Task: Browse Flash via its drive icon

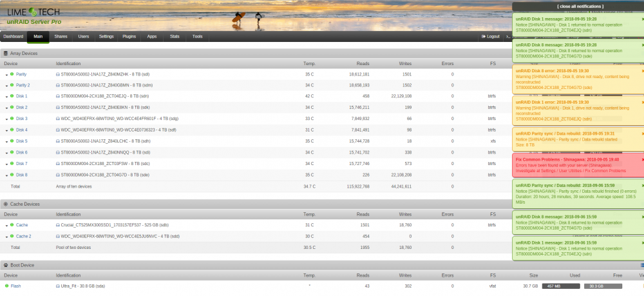Action: pos(58,286)
